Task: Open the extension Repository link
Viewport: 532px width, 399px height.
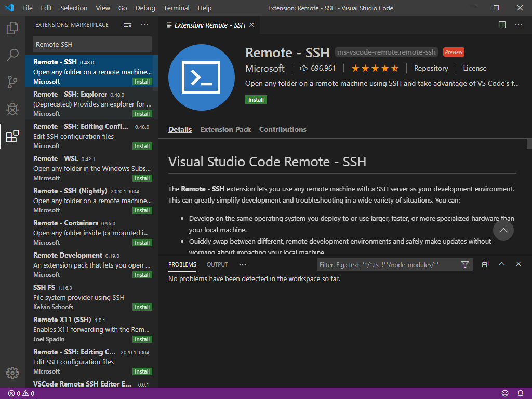Action: click(x=431, y=68)
